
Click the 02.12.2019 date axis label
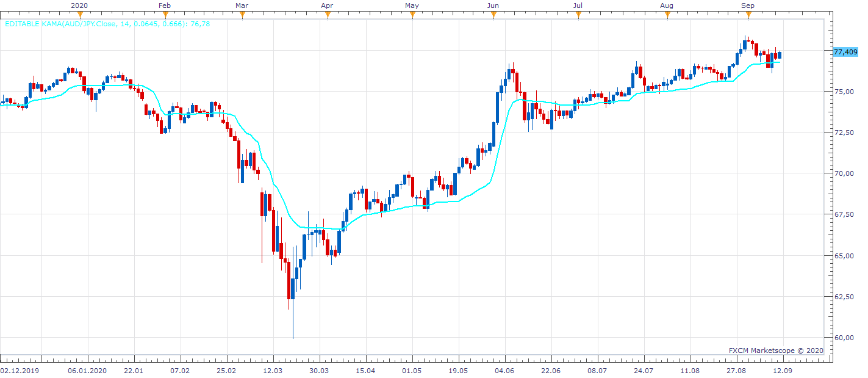[x=20, y=370]
